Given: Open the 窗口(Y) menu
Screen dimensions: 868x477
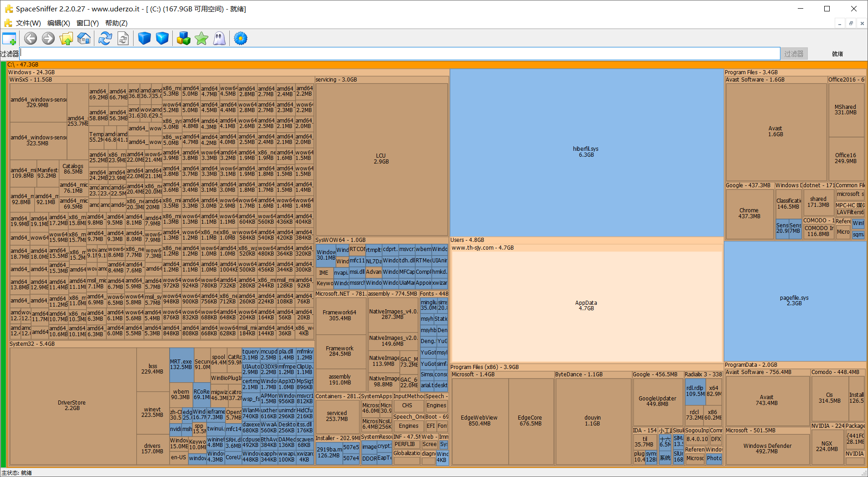Looking at the screenshot, I should [x=88, y=23].
